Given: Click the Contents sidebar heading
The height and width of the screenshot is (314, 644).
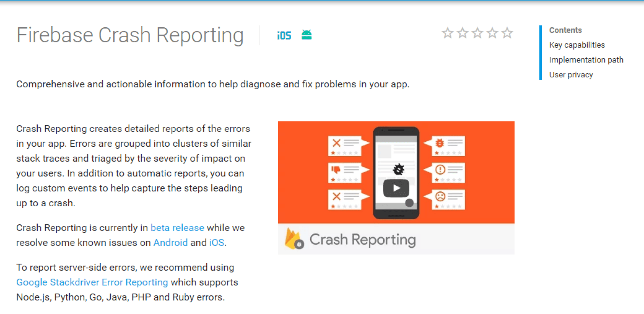Looking at the screenshot, I should pyautogui.click(x=566, y=30).
